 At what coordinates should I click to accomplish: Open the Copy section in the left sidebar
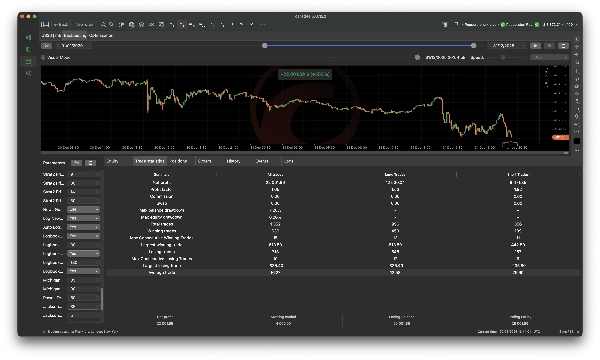click(x=28, y=49)
